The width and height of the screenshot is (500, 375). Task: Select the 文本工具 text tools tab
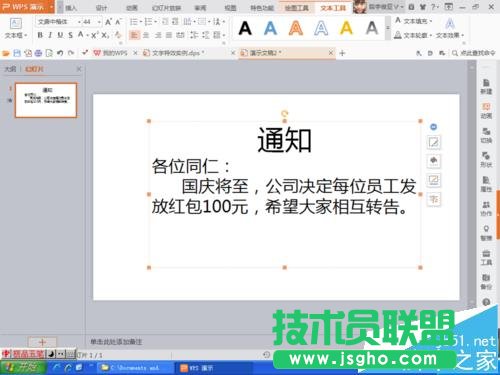pyautogui.click(x=333, y=8)
